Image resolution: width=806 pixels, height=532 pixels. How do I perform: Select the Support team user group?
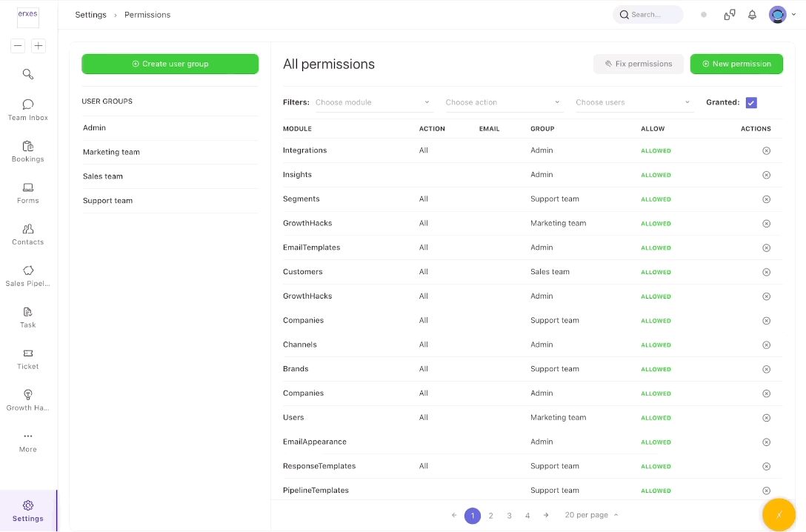pyautogui.click(x=107, y=201)
